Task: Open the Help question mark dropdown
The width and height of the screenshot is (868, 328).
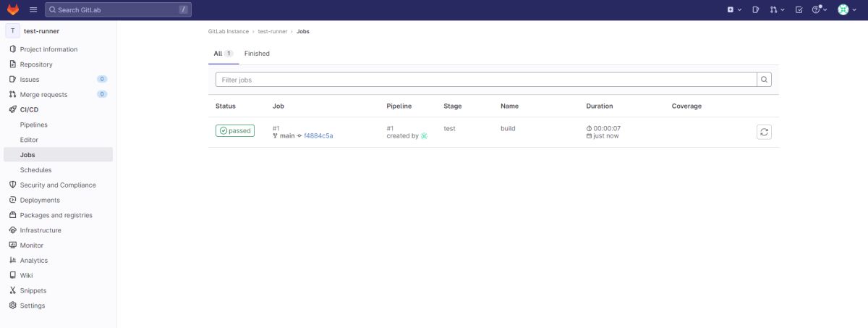Action: (x=819, y=9)
